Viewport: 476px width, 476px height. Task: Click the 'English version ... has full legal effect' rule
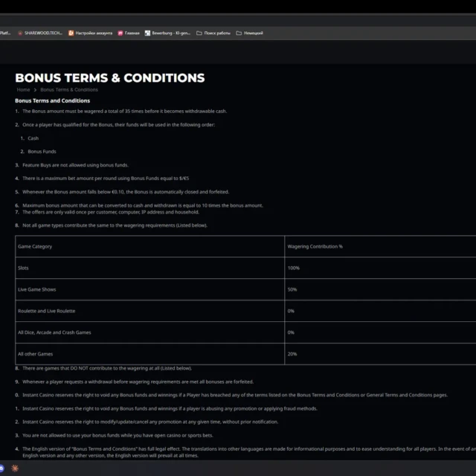click(249, 452)
